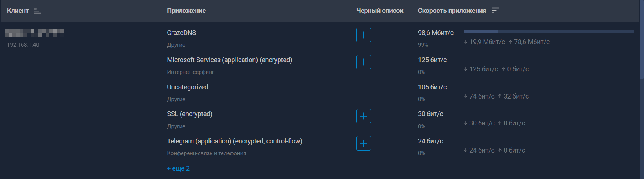This screenshot has height=179, width=644.
Task: Add CrazeDNS to the blacklist
Action: click(x=363, y=35)
